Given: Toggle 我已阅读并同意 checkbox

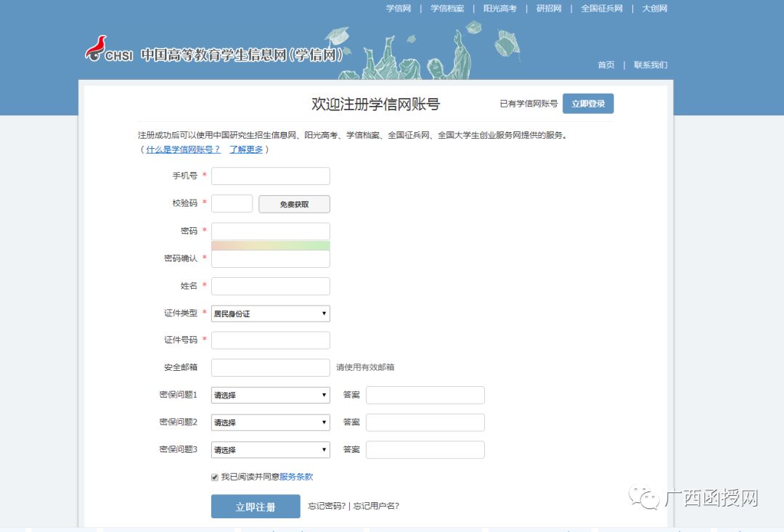Looking at the screenshot, I should click(x=214, y=478).
